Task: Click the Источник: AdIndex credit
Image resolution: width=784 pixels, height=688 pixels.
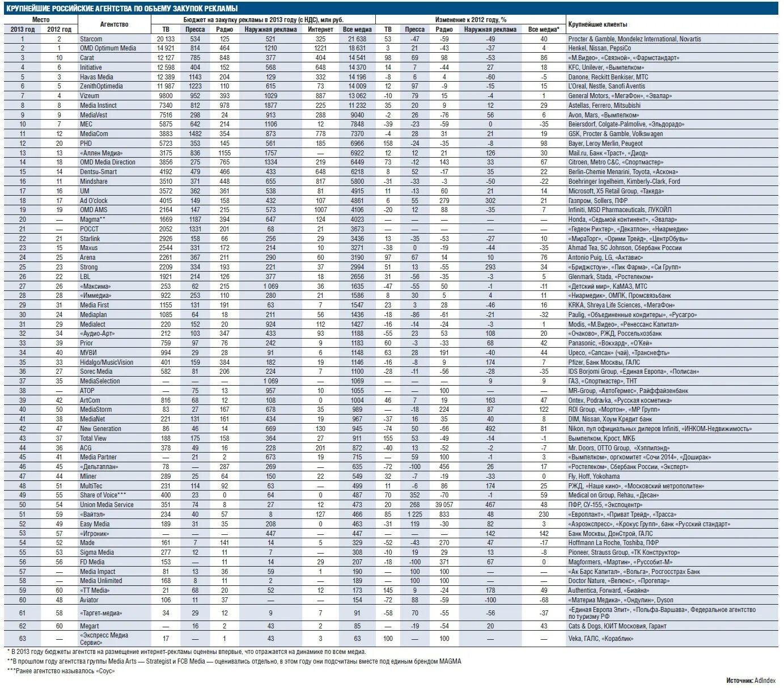Action: point(751,681)
